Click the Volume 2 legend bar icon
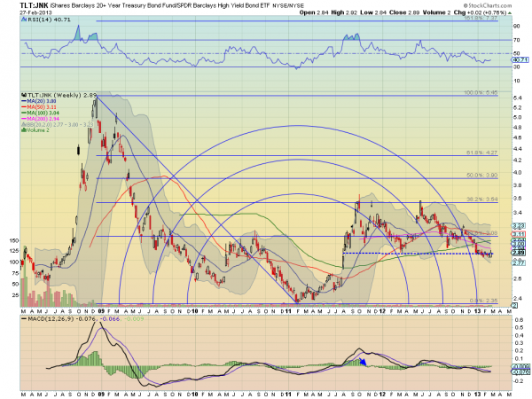The height and width of the screenshot is (399, 532). pyautogui.click(x=24, y=130)
